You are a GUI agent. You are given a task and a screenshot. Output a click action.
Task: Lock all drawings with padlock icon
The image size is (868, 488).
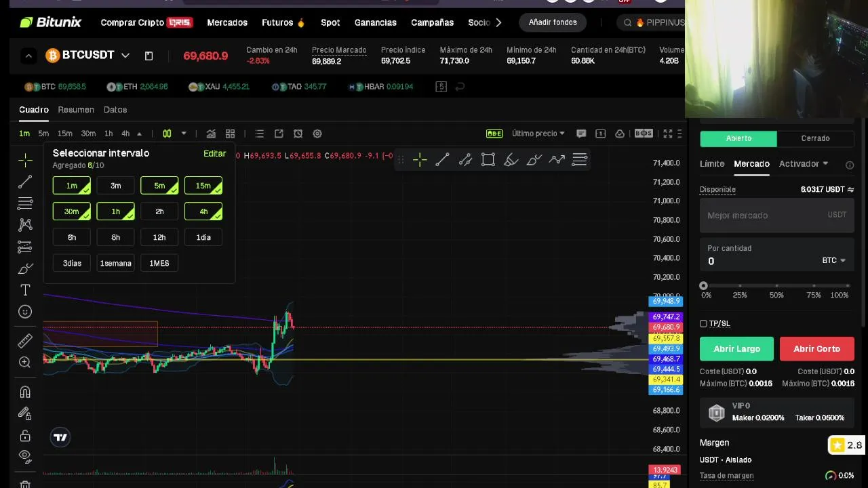pos(25,435)
